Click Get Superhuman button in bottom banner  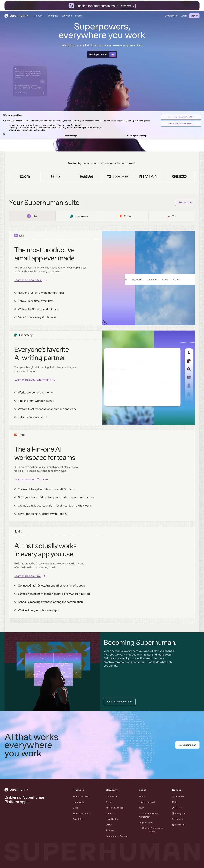[x=187, y=745]
